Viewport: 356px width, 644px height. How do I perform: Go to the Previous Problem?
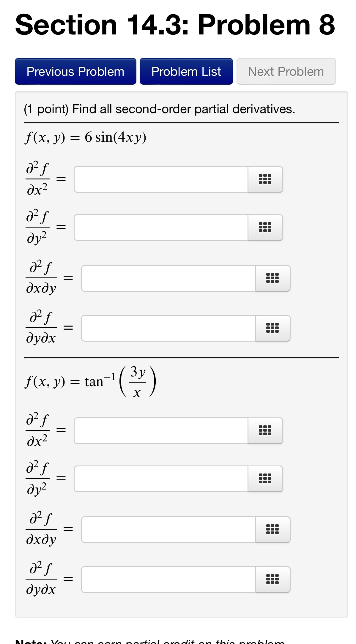[75, 71]
